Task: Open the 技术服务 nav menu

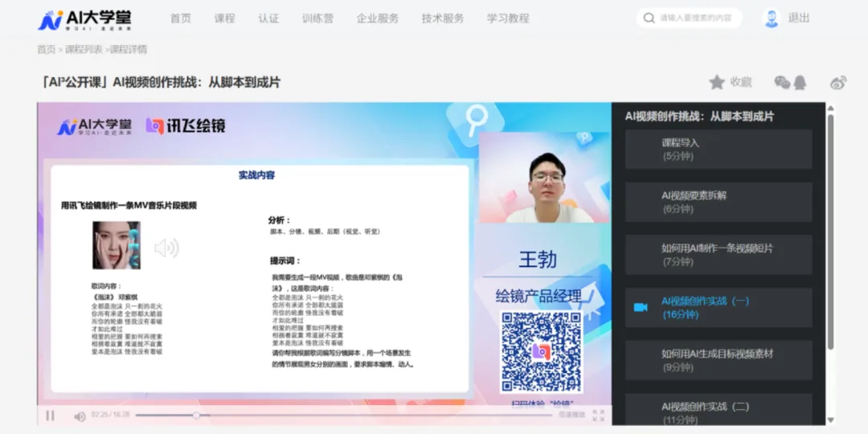Action: 443,18
